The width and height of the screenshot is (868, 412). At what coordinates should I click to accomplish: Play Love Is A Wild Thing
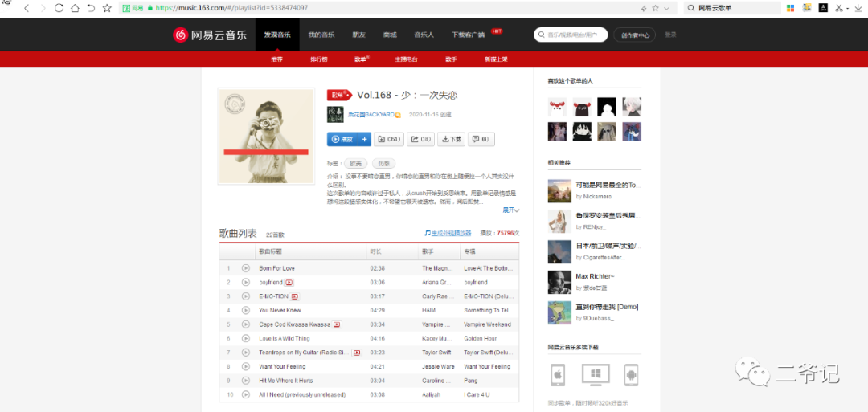click(246, 338)
